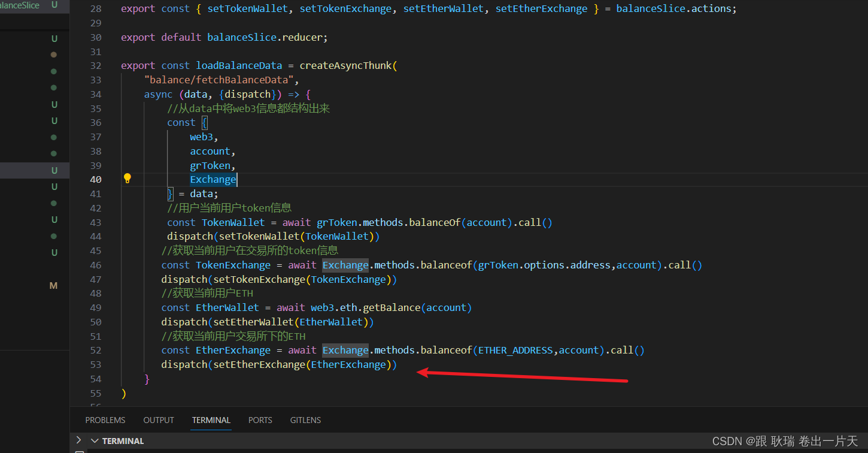Select the TERMINAL panel tab
The height and width of the screenshot is (453, 868).
click(211, 420)
